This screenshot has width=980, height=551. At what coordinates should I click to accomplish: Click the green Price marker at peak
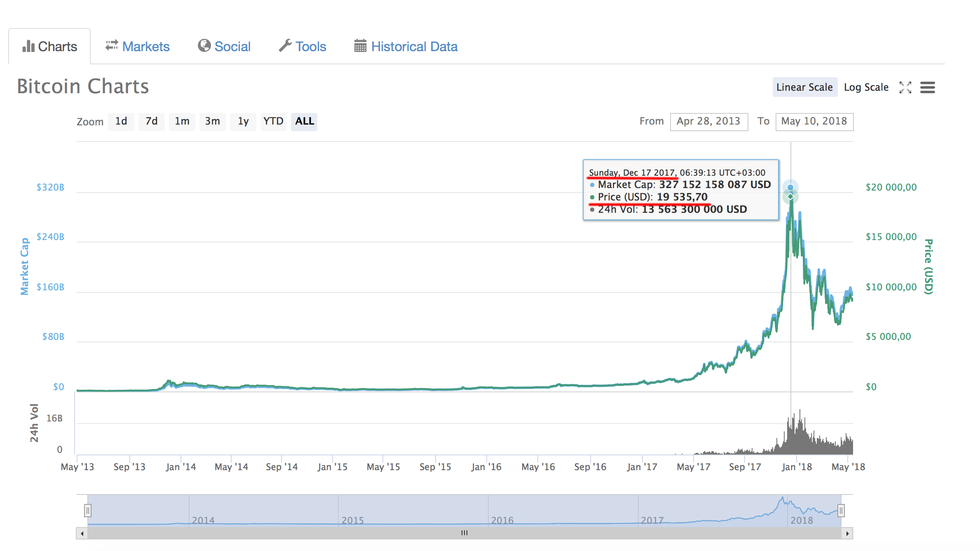pyautogui.click(x=790, y=197)
